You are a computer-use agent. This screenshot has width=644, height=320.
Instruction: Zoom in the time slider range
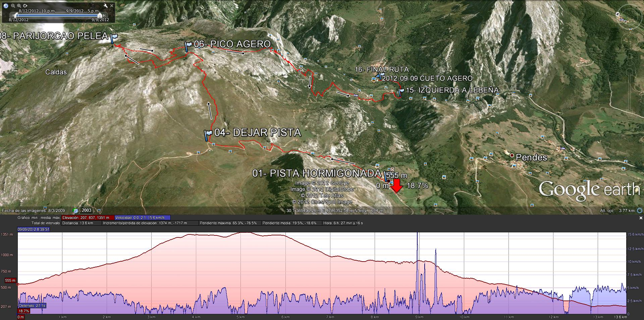tap(19, 6)
